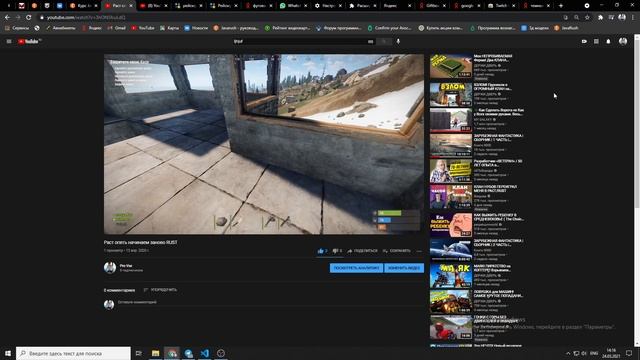Open the YouTube hamburger guide menu
Screen dimensions: 640x360
[9, 41]
